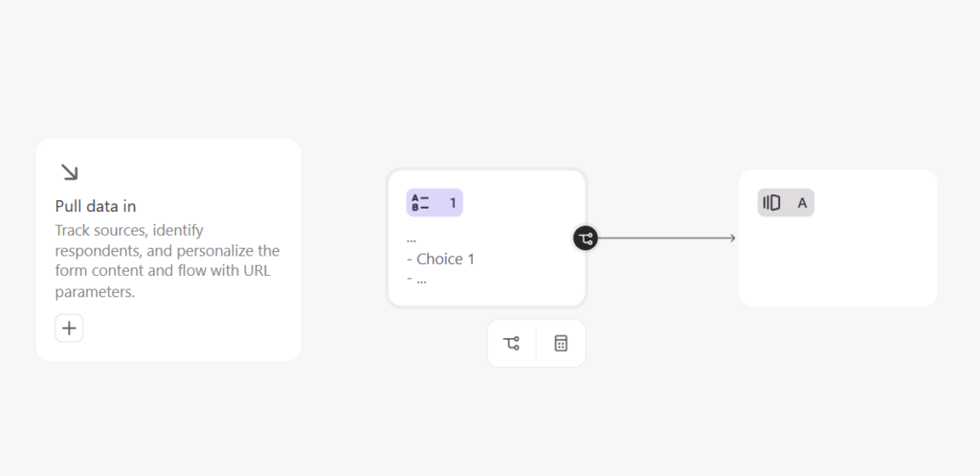The image size is (980, 476).
Task: Click the letter A on the ending badge
Action: (x=803, y=203)
